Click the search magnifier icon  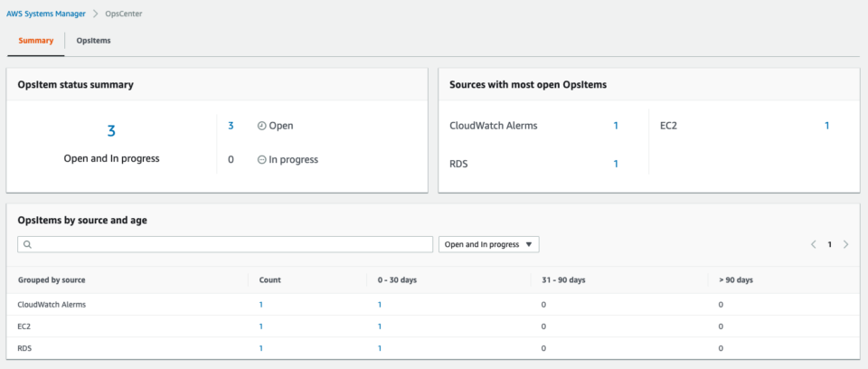[x=28, y=244]
